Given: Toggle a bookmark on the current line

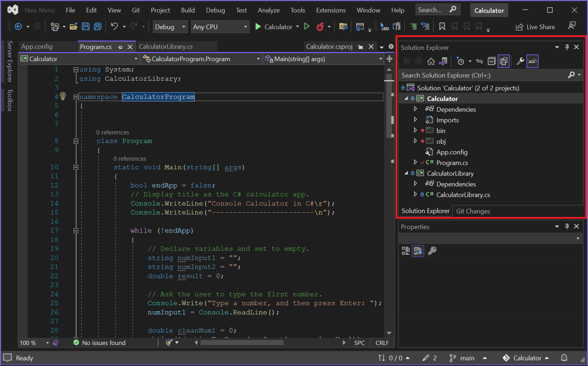Looking at the screenshot, I should click(442, 26).
